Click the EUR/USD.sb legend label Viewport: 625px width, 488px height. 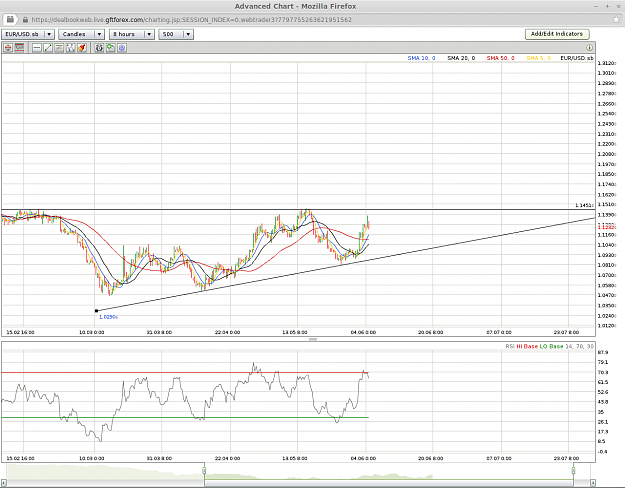pyautogui.click(x=577, y=58)
